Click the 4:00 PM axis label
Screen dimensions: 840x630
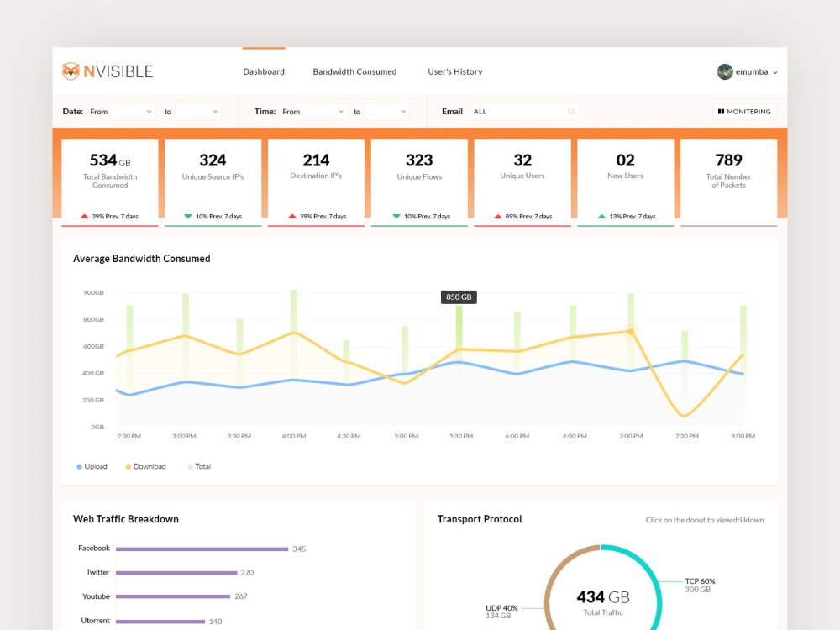click(x=294, y=436)
